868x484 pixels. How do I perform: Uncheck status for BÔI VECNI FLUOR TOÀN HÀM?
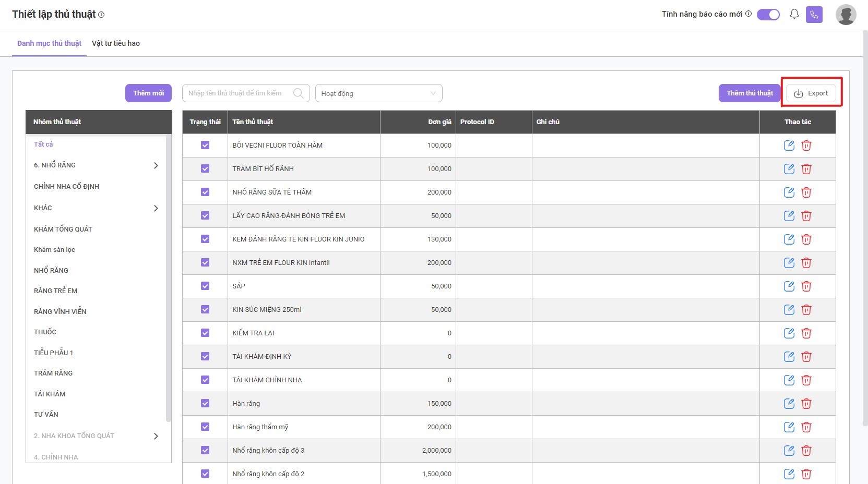pos(205,145)
